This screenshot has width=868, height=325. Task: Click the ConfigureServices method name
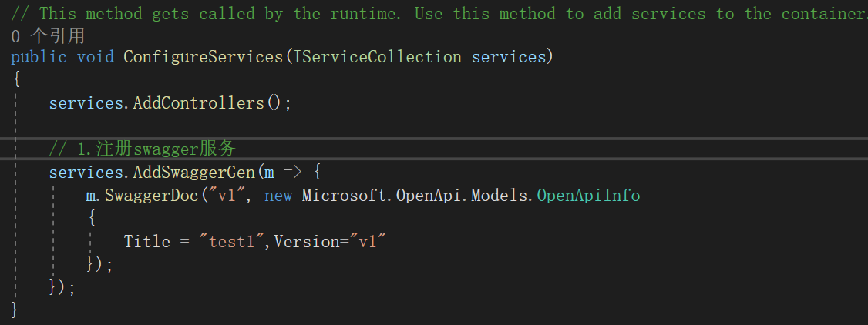(x=204, y=57)
